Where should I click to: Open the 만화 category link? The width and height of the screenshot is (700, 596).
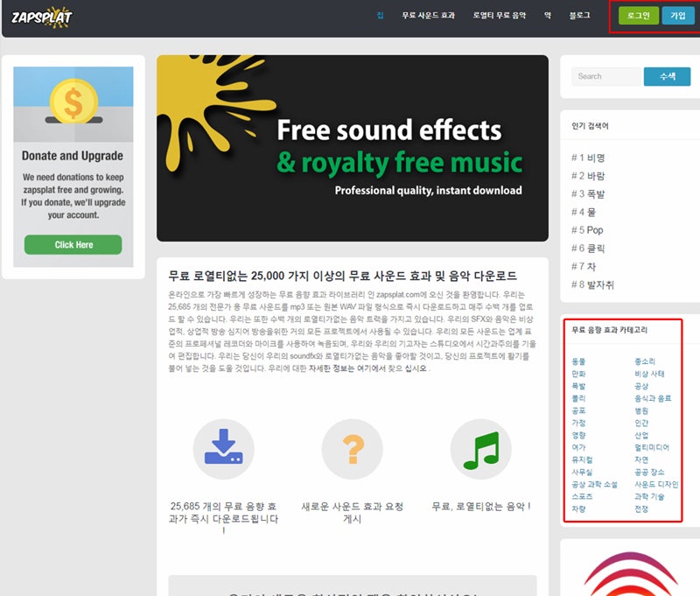tap(578, 374)
